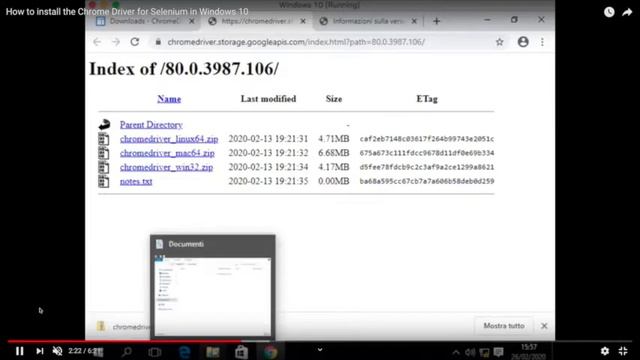Click the small chevron above the taskbar
This screenshot has height=360, width=640.
320,349
